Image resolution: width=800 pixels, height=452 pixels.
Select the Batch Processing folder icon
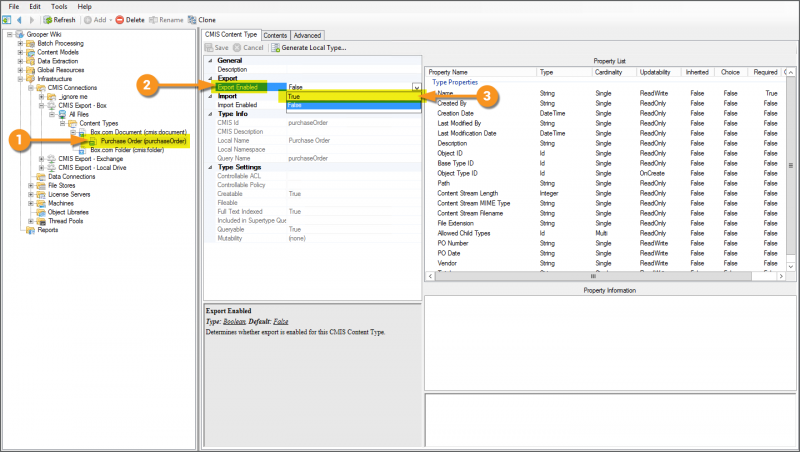pyautogui.click(x=28, y=43)
